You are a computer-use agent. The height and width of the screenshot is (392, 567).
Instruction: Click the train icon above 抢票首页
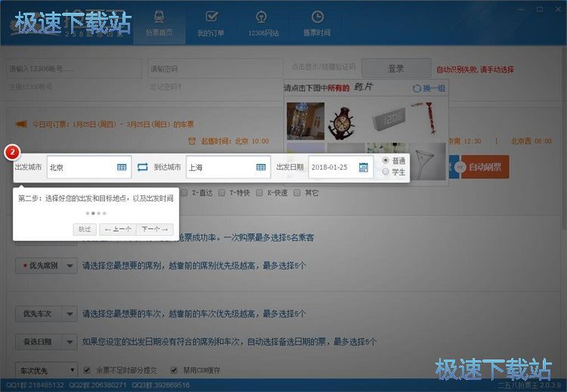pos(159,17)
